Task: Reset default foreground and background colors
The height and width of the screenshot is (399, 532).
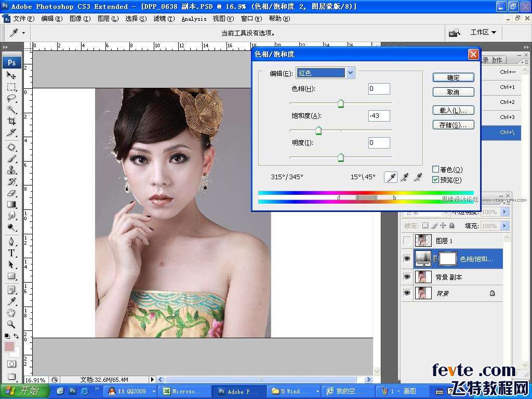Action: pos(7,336)
